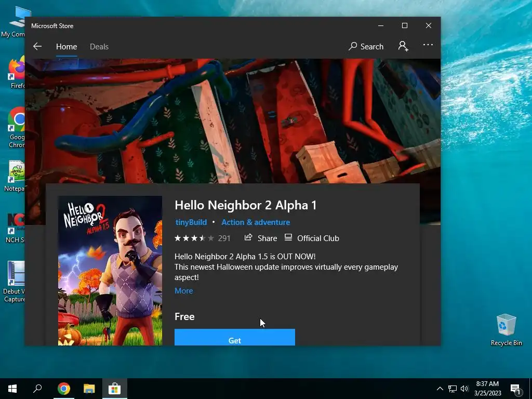Open the volume tray icon

(x=464, y=389)
